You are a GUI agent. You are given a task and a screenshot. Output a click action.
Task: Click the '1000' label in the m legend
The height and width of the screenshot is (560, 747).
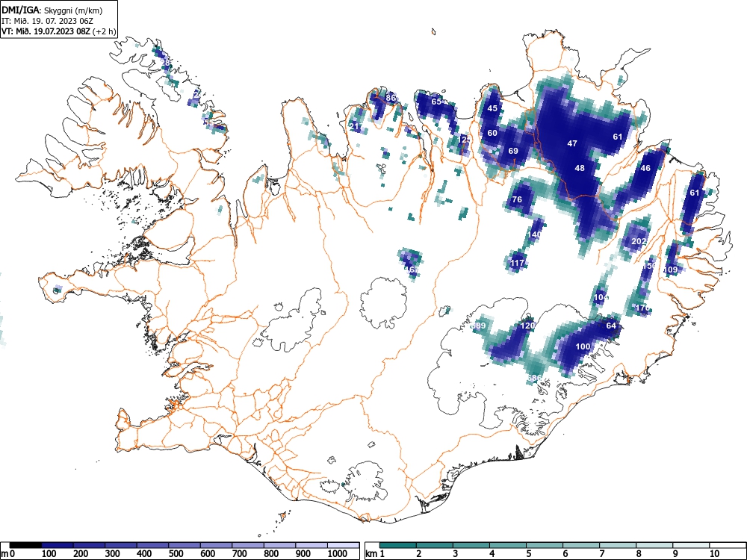(338, 554)
